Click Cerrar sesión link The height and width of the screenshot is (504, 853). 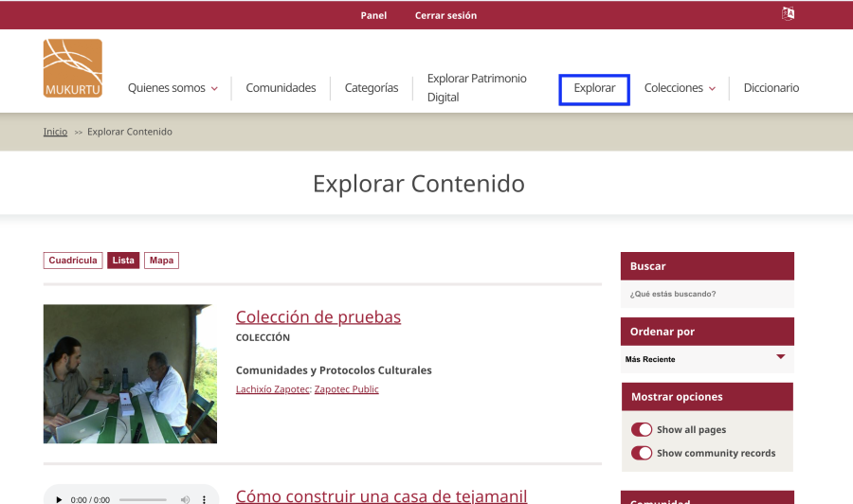point(445,15)
